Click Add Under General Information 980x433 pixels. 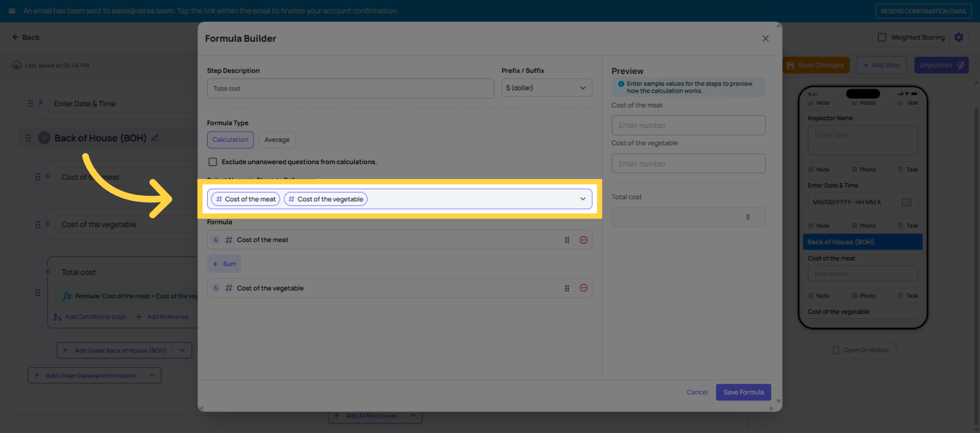(86, 375)
